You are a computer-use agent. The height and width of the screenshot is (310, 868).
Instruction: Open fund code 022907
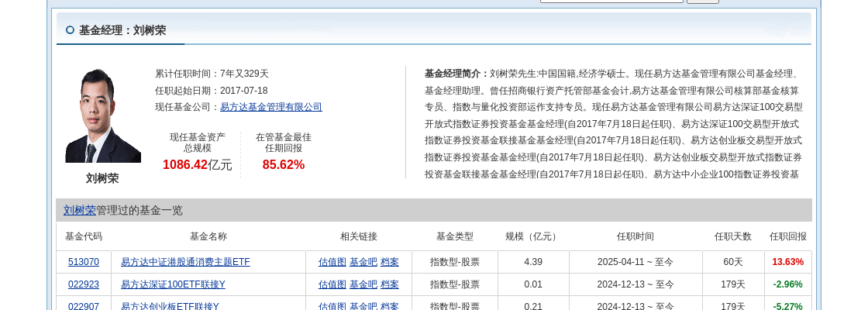coord(84,306)
